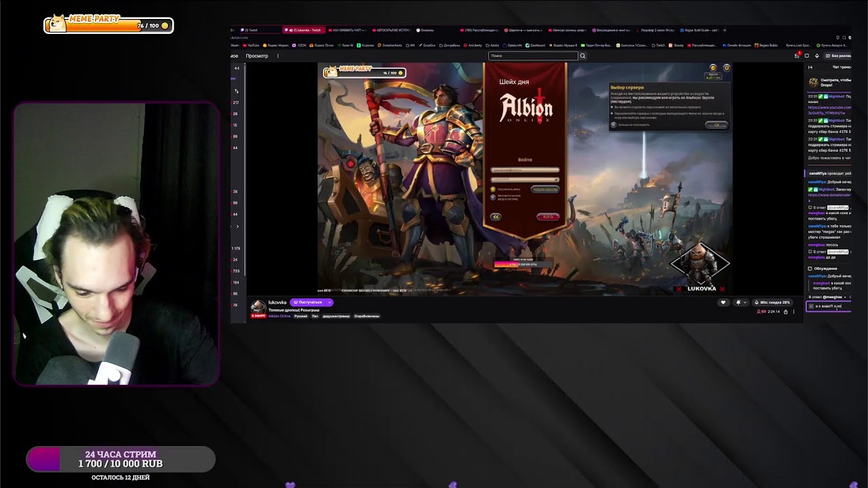Switch to the Rogue Build Guide tab
868x488 pixels.
click(700, 30)
